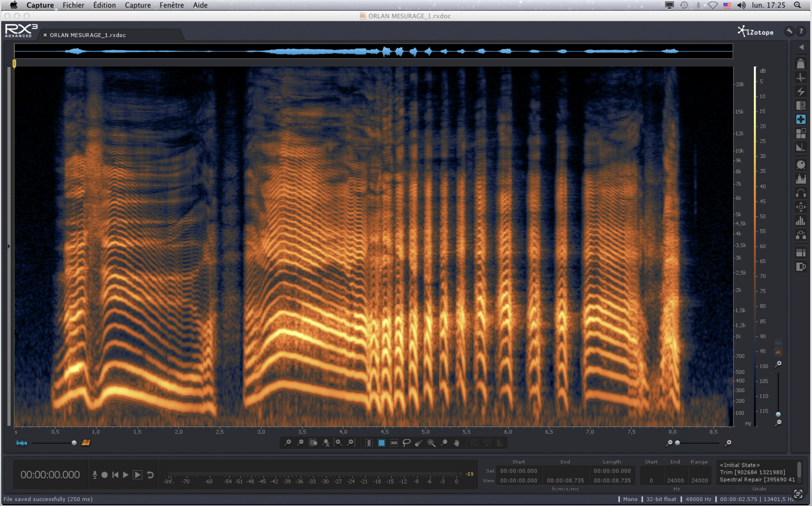Open the Declick module with waveform icon
The width and height of the screenshot is (812, 506).
pyautogui.click(x=801, y=78)
